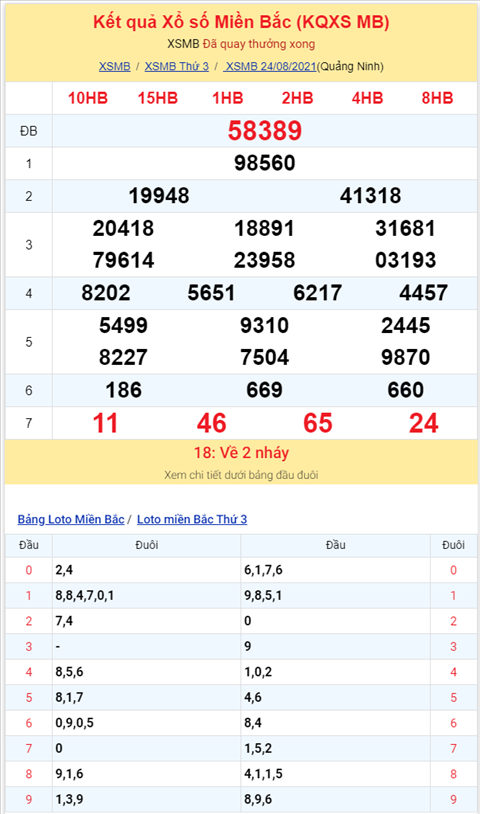
Task: Open the XSMB Thứ 3 link
Action: [x=176, y=66]
